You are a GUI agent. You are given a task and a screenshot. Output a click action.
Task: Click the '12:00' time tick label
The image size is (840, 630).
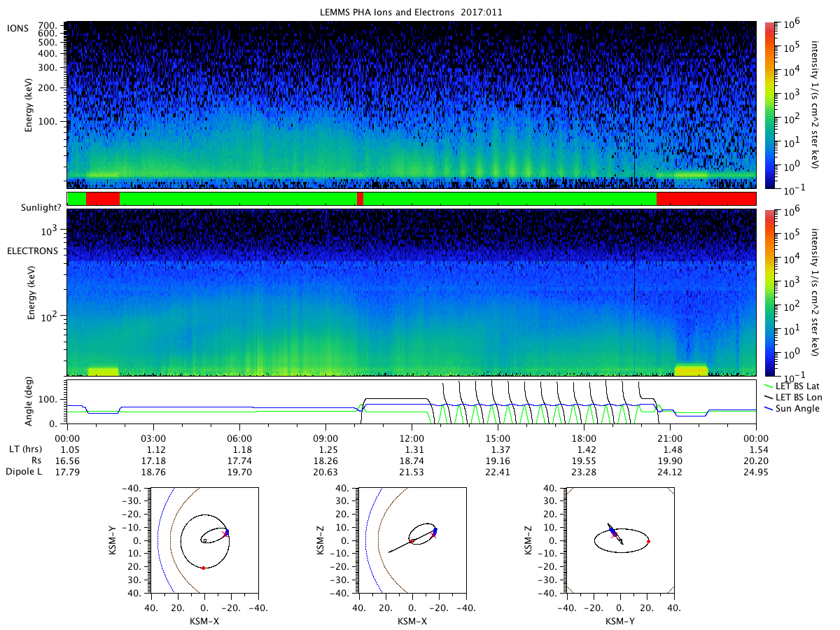(412, 437)
